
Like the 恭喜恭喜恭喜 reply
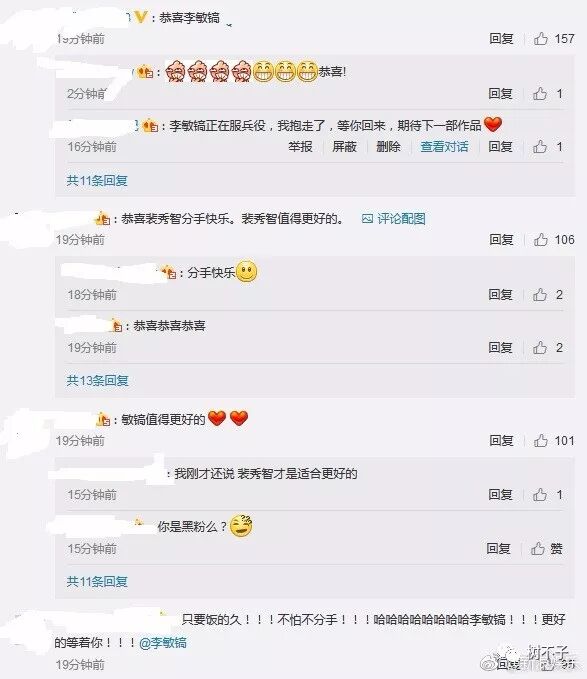tap(540, 348)
